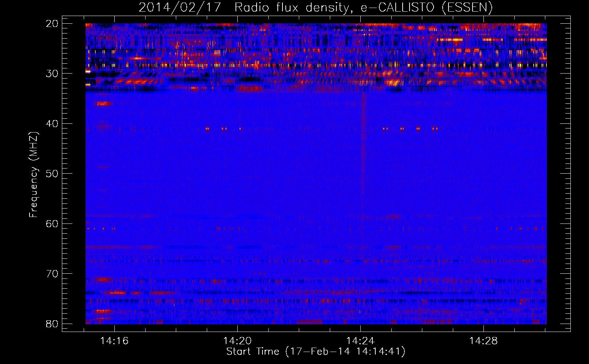The width and height of the screenshot is (589, 364).
Task: Click the frequency tick label '40'
Action: pyautogui.click(x=52, y=124)
